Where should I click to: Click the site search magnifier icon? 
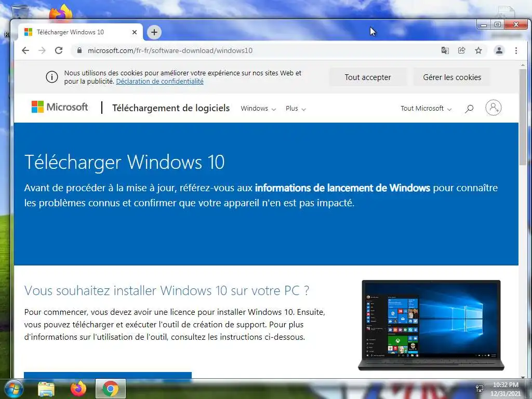click(x=469, y=109)
